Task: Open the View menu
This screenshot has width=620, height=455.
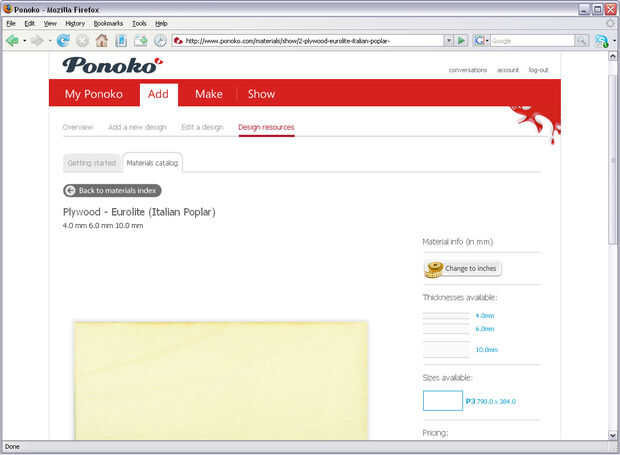Action: point(50,24)
